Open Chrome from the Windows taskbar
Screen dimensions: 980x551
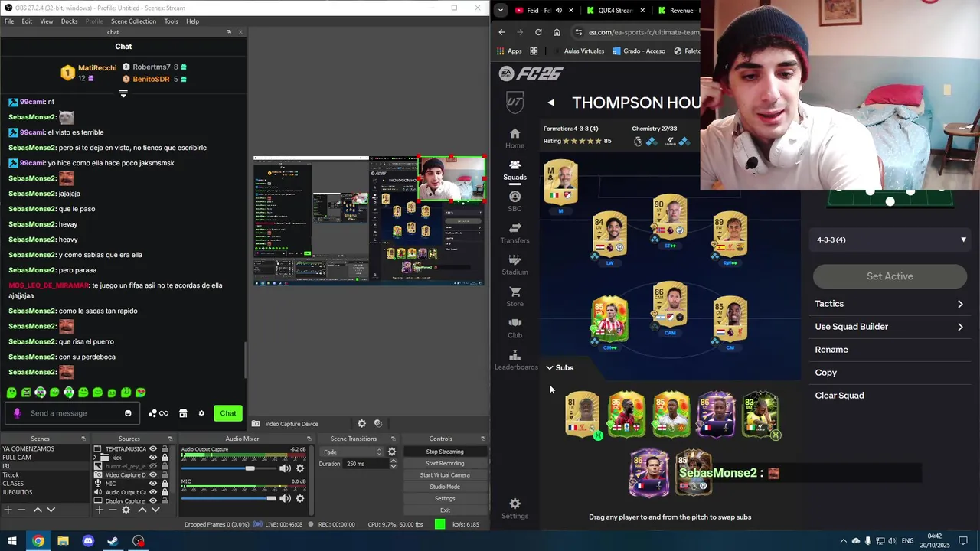click(38, 541)
